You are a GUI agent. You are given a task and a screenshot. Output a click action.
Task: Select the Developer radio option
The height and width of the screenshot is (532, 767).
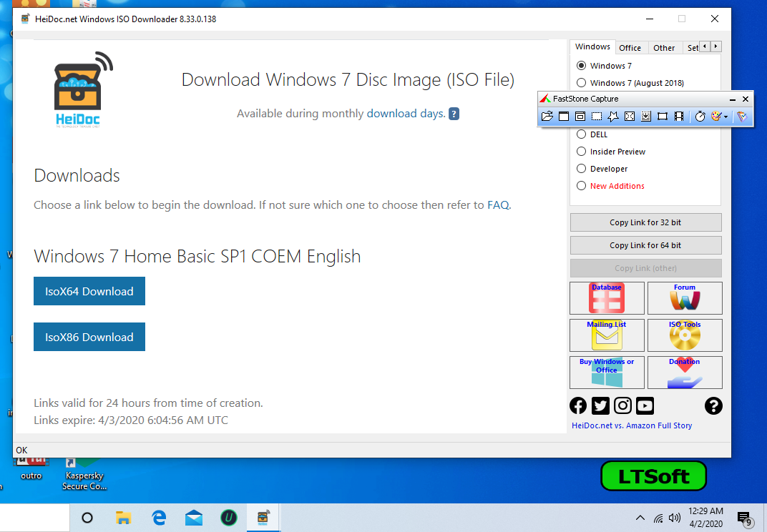(581, 169)
